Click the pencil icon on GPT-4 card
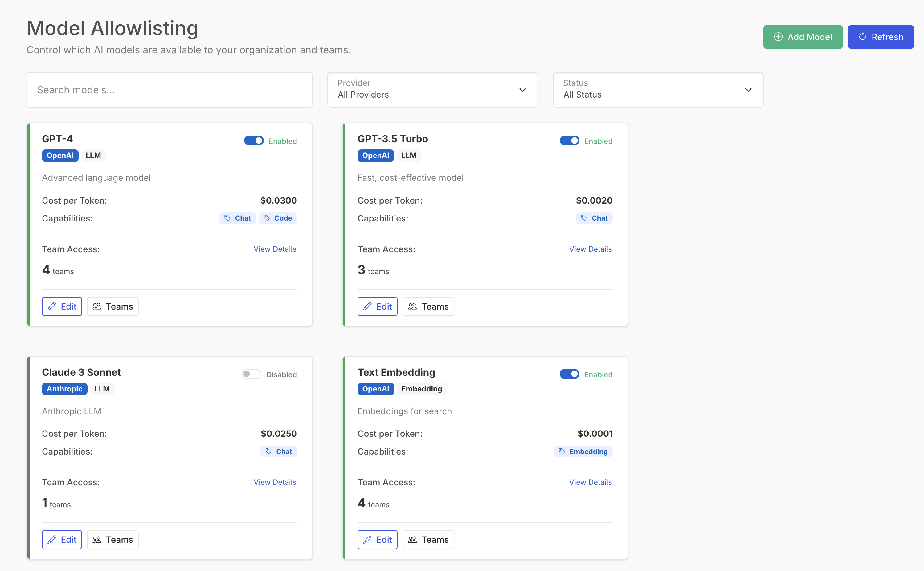 pos(52,306)
